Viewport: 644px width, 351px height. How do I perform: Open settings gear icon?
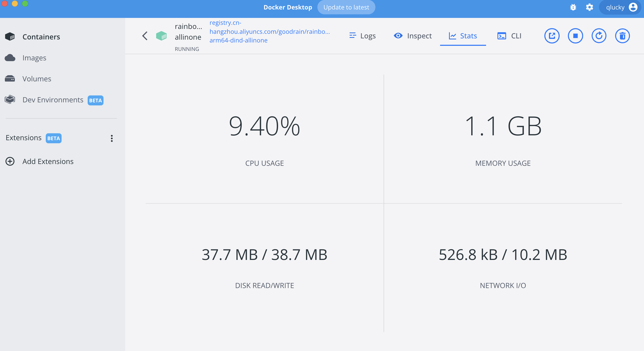590,7
